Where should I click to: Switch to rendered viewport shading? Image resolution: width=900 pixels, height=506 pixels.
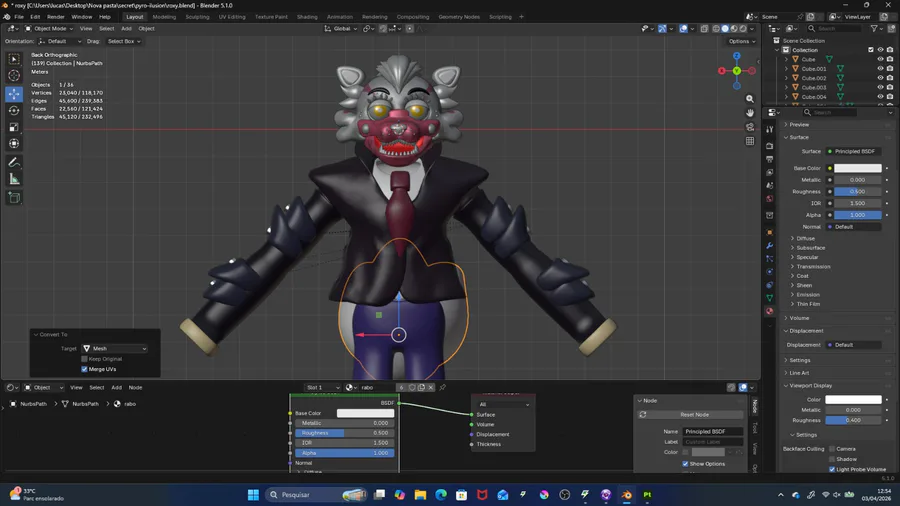[x=743, y=29]
